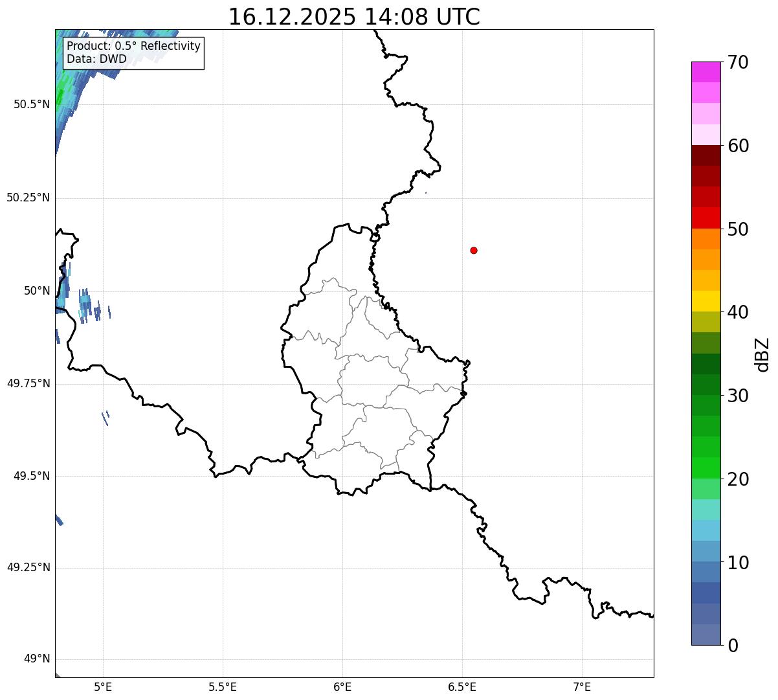Click the dBZ colorbar axis label
This screenshot has width=778, height=700.
[762, 354]
